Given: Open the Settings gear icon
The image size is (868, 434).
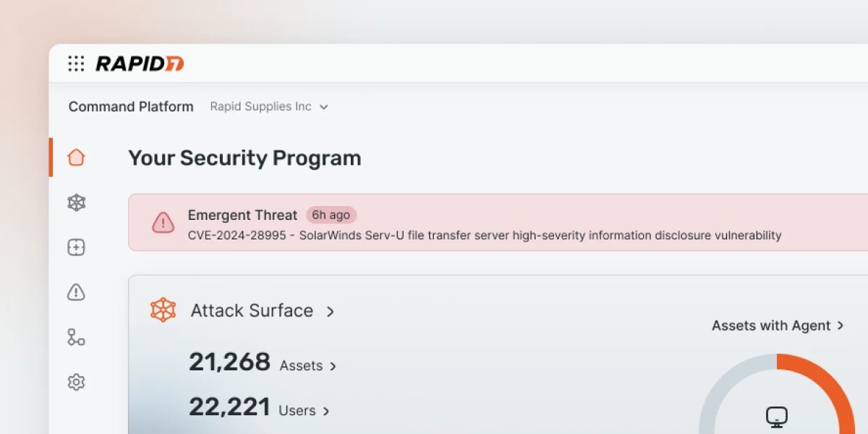Looking at the screenshot, I should point(76,382).
